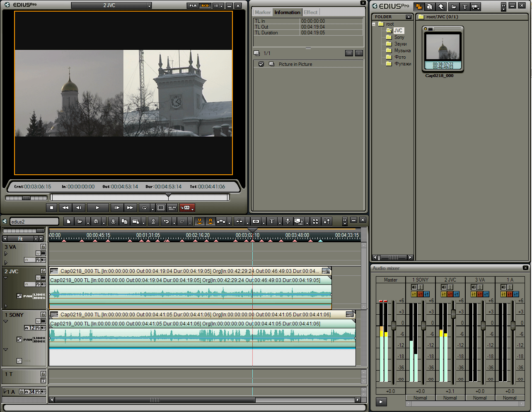
Task: Click the search clip icon in bin toolbar
Action: [x=430, y=7]
